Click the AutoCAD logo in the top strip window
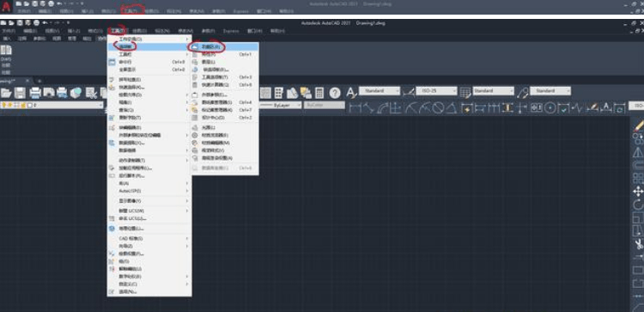 click(6, 7)
